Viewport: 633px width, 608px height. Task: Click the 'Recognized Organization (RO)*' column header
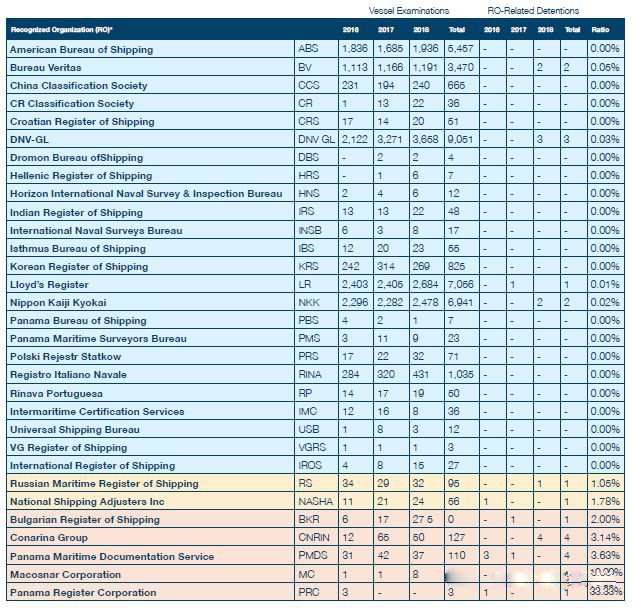[x=61, y=29]
